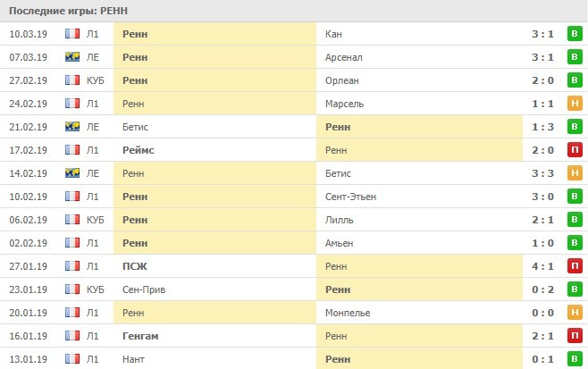The image size is (588, 369).
Task: Open opponent team Арсенал
Action: [x=344, y=57]
